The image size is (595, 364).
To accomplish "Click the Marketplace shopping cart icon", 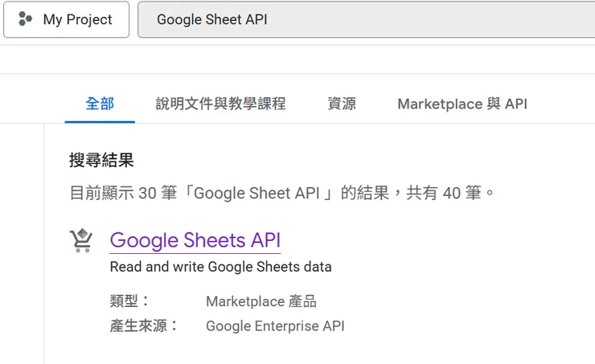I will coord(81,240).
